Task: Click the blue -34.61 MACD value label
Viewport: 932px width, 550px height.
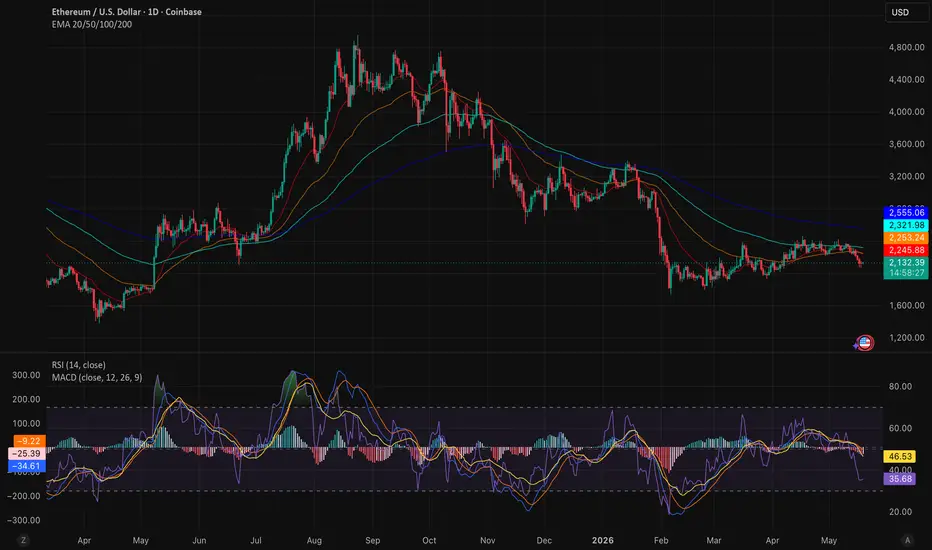Action: [27, 466]
